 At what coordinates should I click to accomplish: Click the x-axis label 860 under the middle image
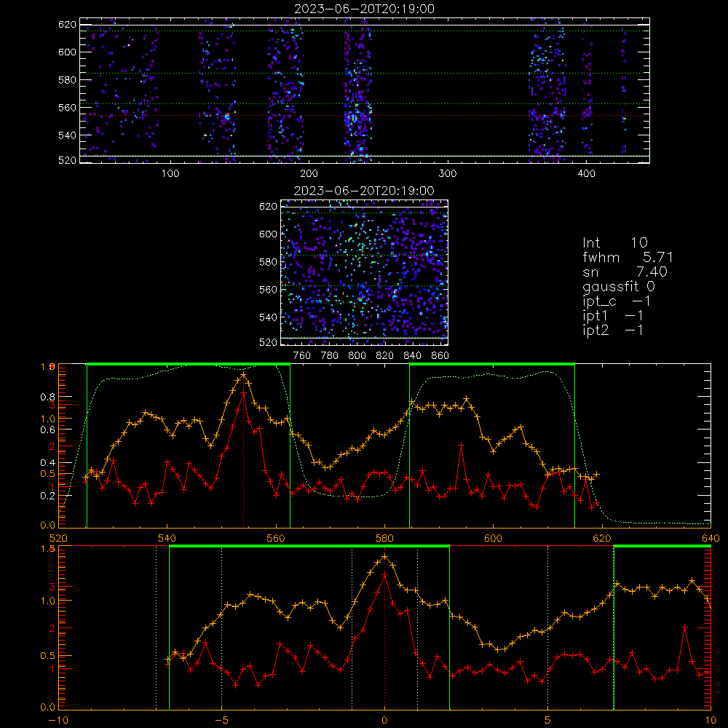[x=440, y=356]
